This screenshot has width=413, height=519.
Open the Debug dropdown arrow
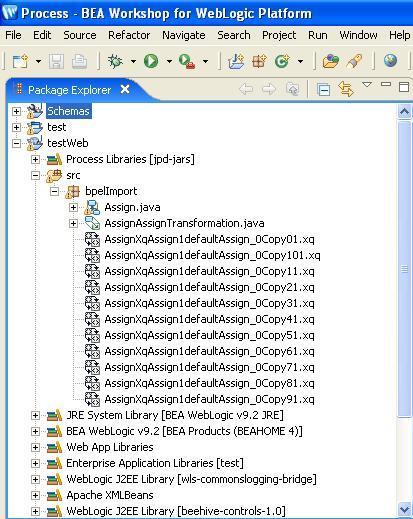133,61
